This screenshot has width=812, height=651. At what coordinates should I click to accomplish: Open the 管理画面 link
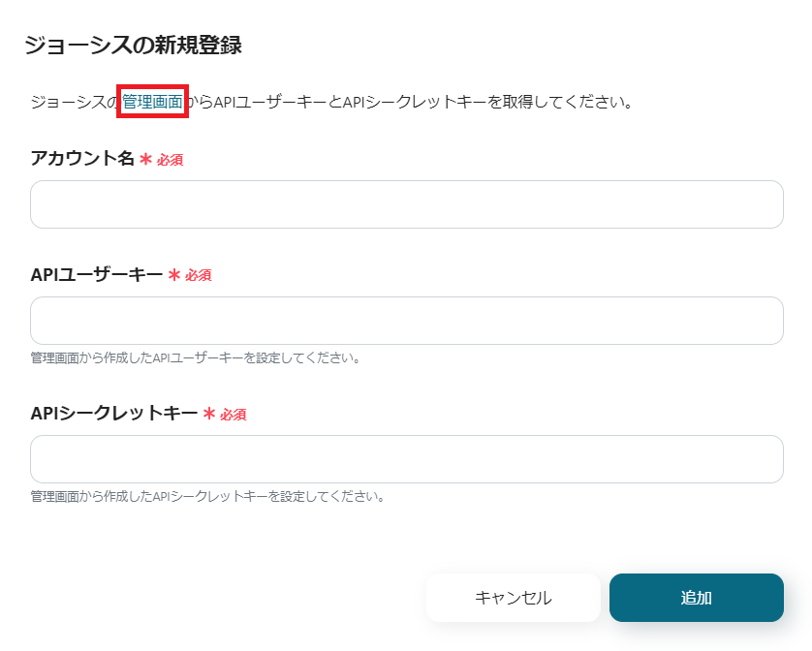(x=152, y=101)
